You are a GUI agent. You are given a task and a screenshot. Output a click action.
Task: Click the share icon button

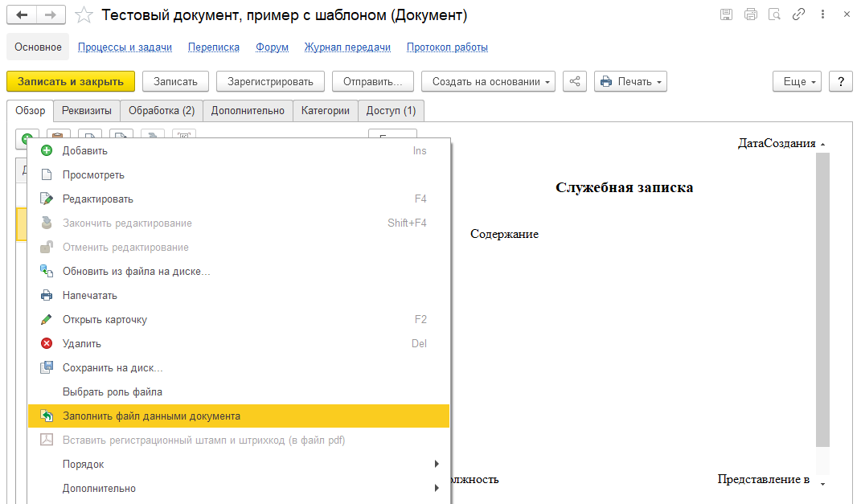575,81
